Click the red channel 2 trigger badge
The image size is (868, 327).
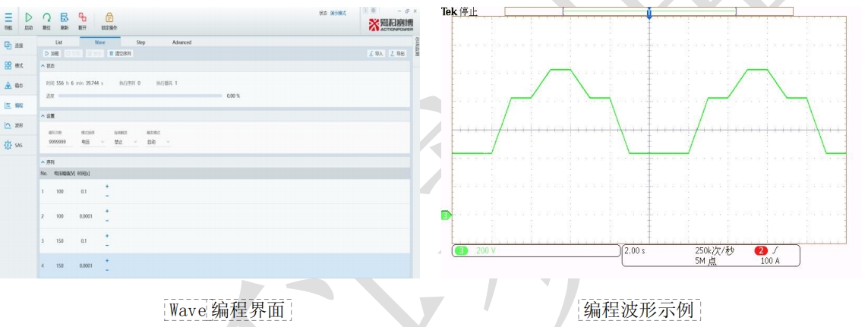pyautogui.click(x=762, y=250)
